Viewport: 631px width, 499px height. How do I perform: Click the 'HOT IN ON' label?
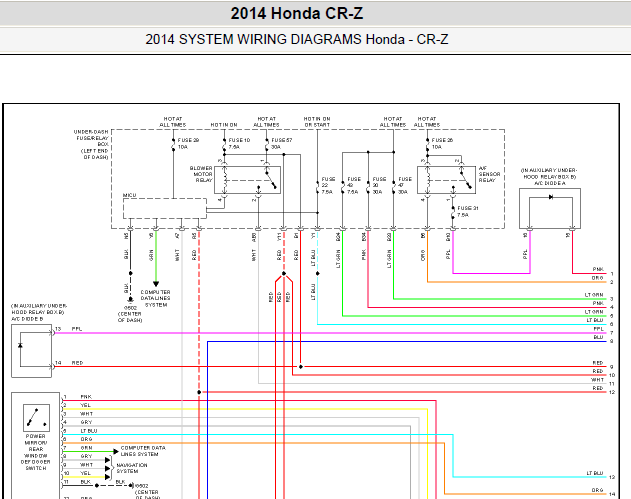[x=224, y=125]
